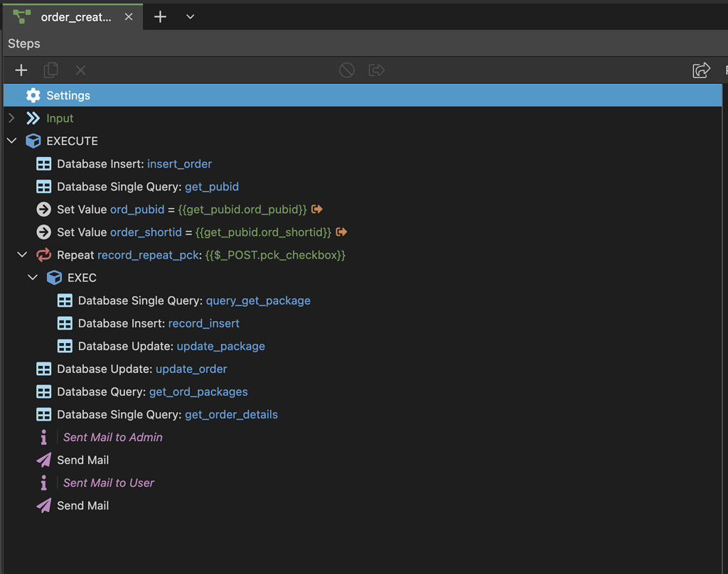This screenshot has width=728, height=574.
Task: Click the share arrow icon at right
Action: point(701,70)
